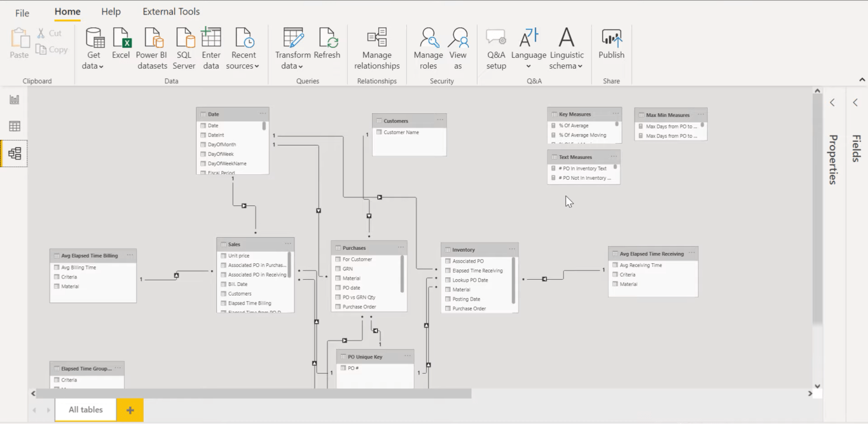Collapse the ribbon with the chevron

click(862, 79)
